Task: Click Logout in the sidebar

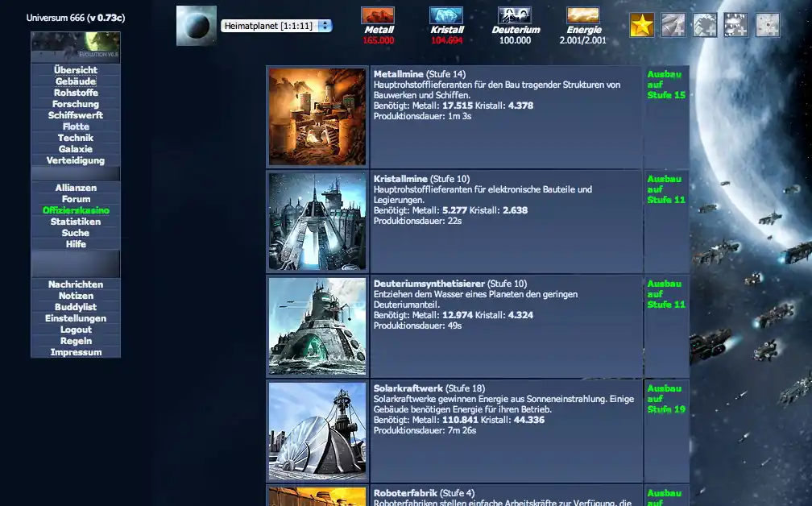Action: tap(75, 329)
